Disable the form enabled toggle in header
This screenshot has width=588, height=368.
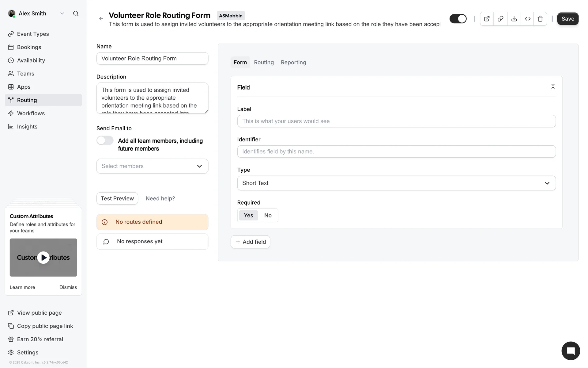(458, 19)
